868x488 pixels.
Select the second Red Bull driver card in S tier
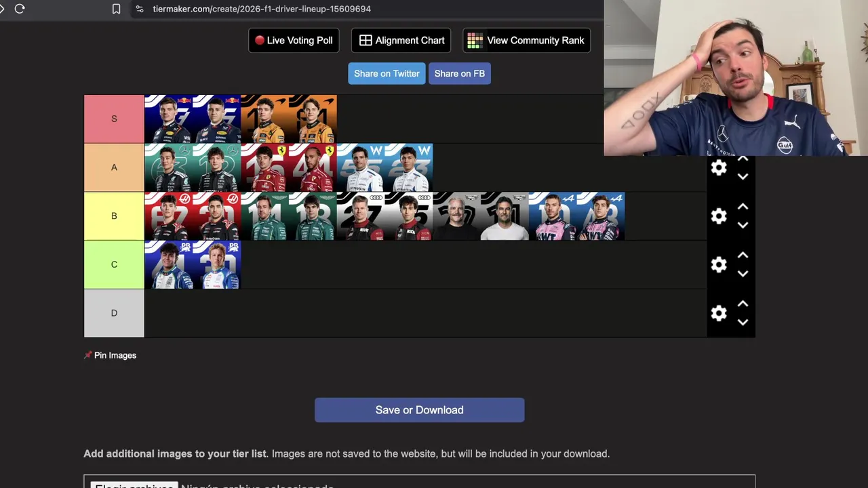(216, 119)
